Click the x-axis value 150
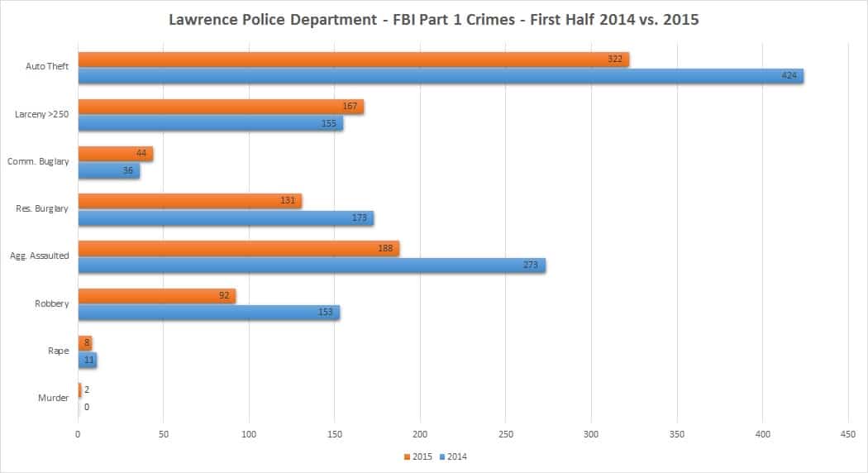The width and height of the screenshot is (868, 473). 334,434
